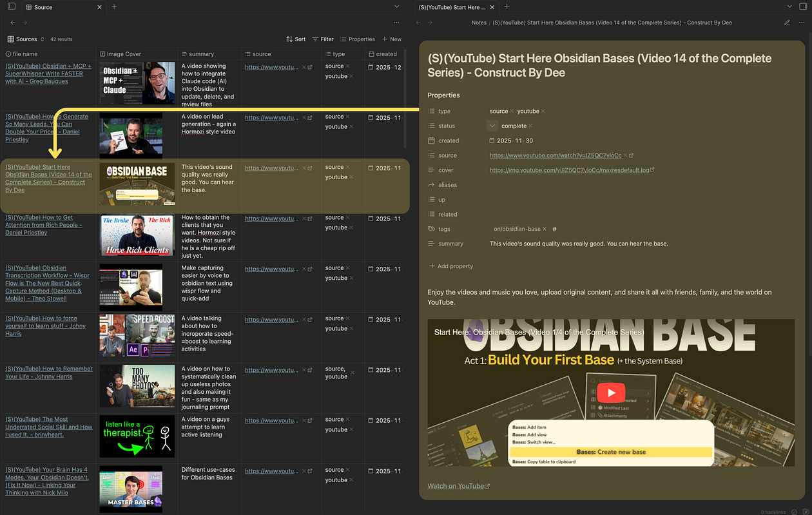Toggle the left sidebar icon
Viewport: 812px width, 515px height.
(x=12, y=6)
